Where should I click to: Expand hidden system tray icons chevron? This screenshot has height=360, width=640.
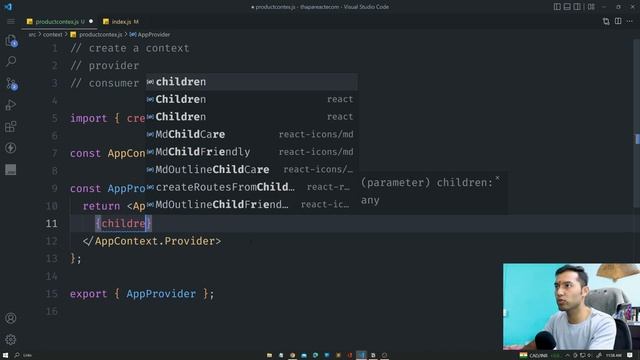(x=567, y=356)
